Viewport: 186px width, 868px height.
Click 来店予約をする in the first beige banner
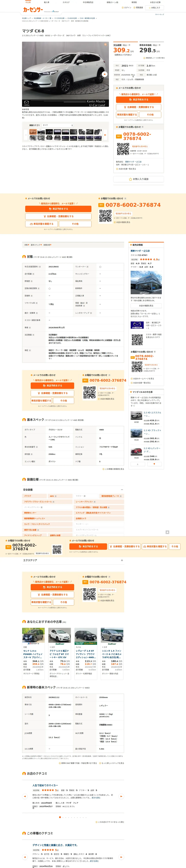pyautogui.click(x=58, y=209)
